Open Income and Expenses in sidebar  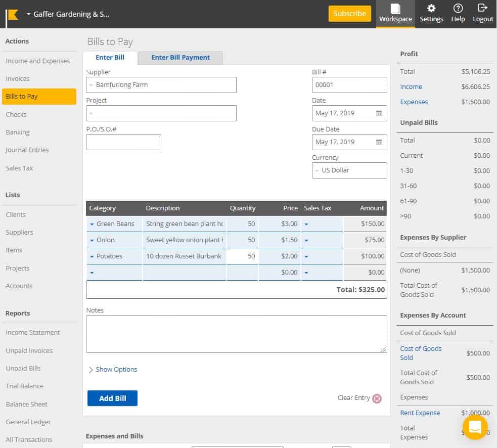point(38,61)
